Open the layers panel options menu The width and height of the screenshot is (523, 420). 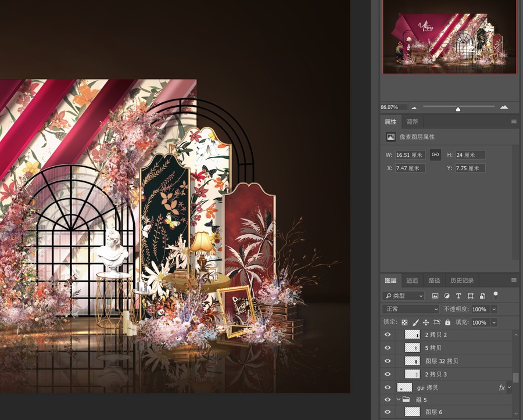(514, 281)
